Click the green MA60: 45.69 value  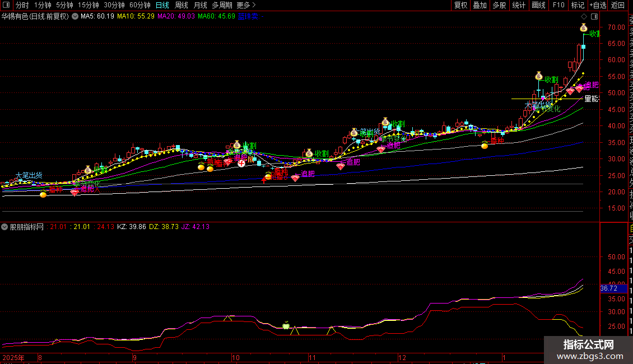click(216, 17)
